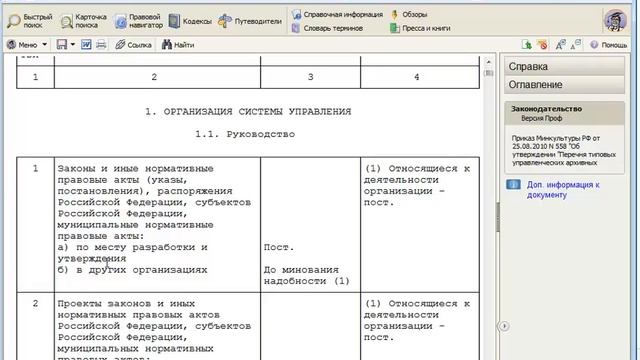The height and width of the screenshot is (360, 640).
Task: Open Помощь help
Action: [609, 45]
